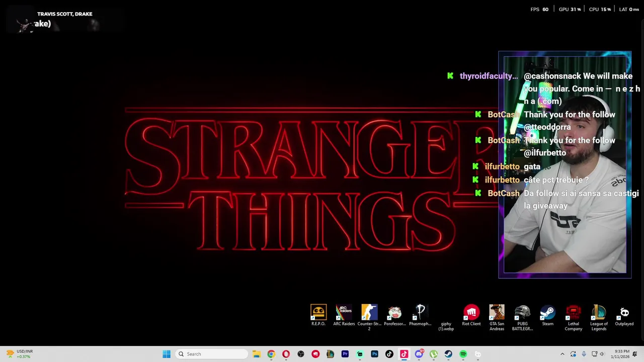Open the green icon right of Premiere
Image resolution: width=644 pixels, height=362 pixels.
360,354
